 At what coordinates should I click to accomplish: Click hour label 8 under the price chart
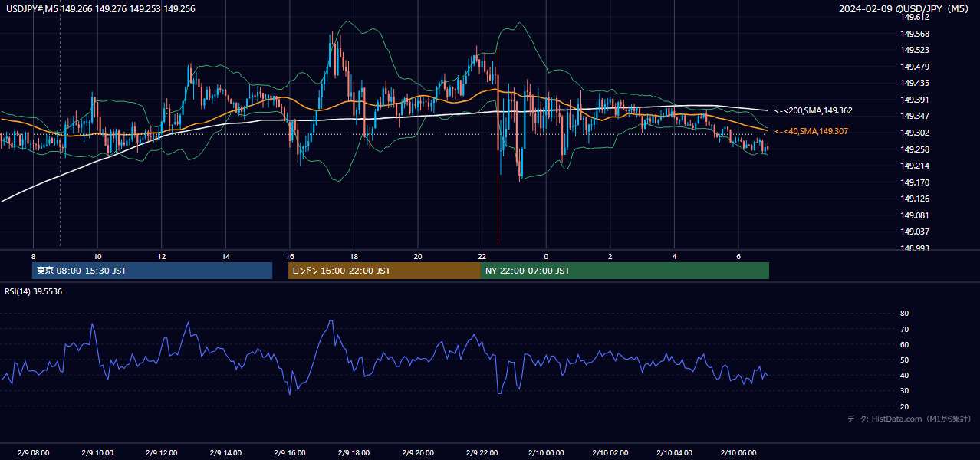coord(33,256)
